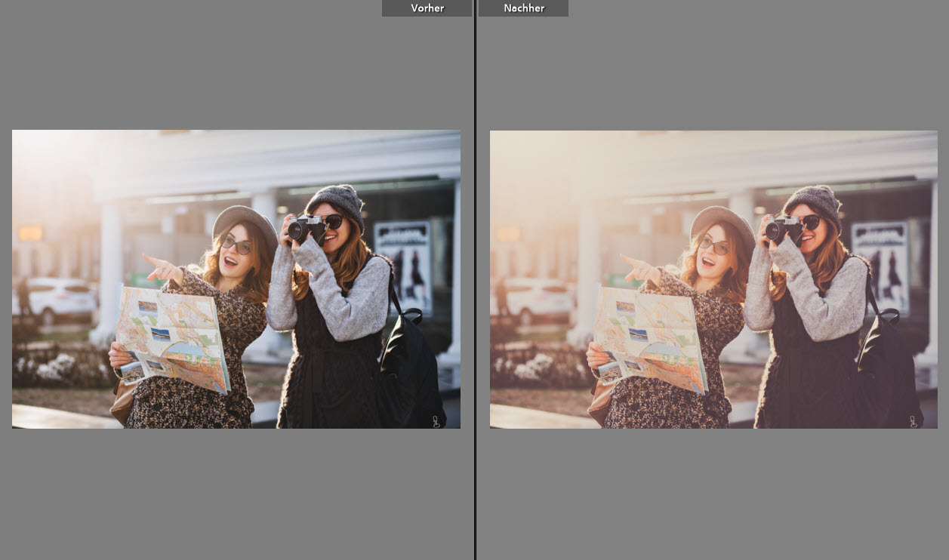This screenshot has width=949, height=560.
Task: Click the Vorher label
Action: (x=427, y=8)
